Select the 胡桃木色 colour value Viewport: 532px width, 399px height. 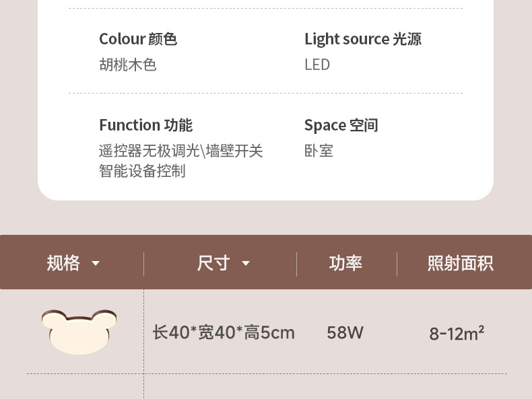[x=128, y=65]
